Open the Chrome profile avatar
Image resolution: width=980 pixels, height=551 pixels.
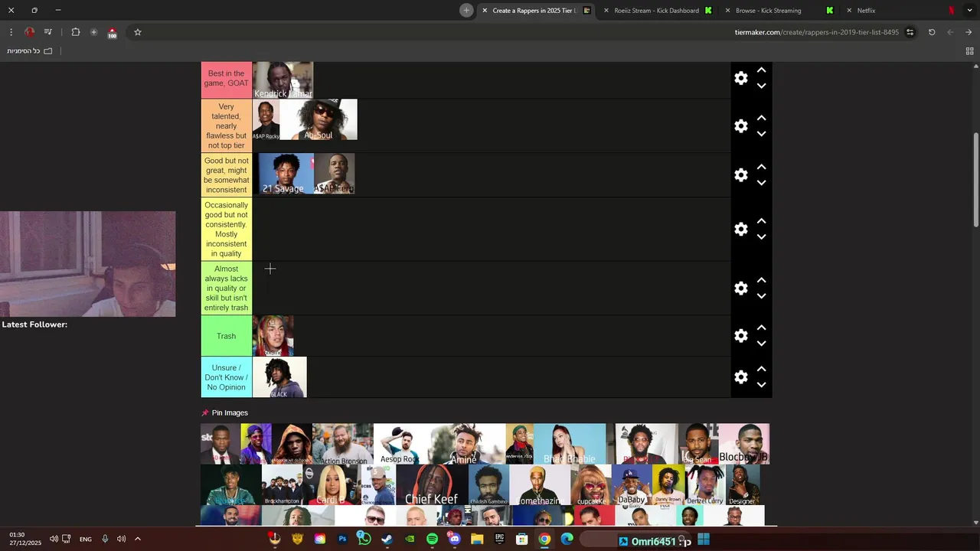click(29, 32)
